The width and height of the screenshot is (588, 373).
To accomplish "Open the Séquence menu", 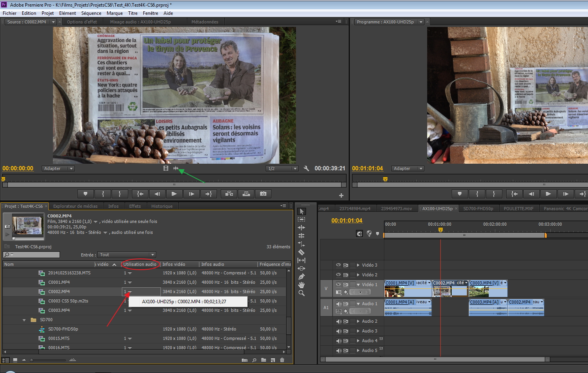I will click(x=91, y=13).
